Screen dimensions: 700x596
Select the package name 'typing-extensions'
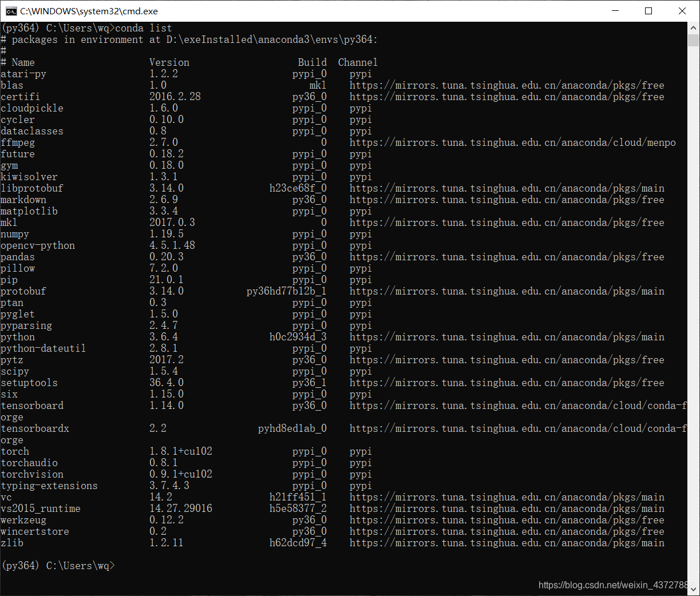[x=49, y=486]
